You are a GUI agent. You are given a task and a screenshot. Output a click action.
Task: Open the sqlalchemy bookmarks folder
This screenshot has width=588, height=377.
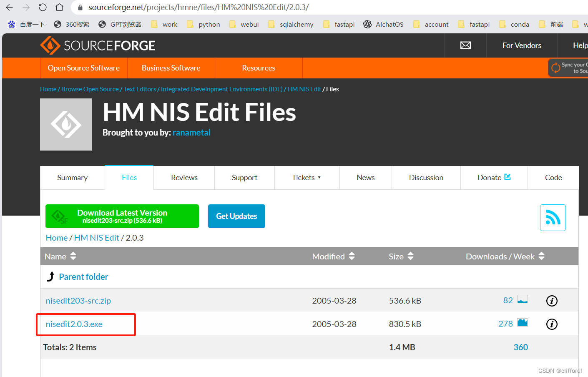coord(291,24)
